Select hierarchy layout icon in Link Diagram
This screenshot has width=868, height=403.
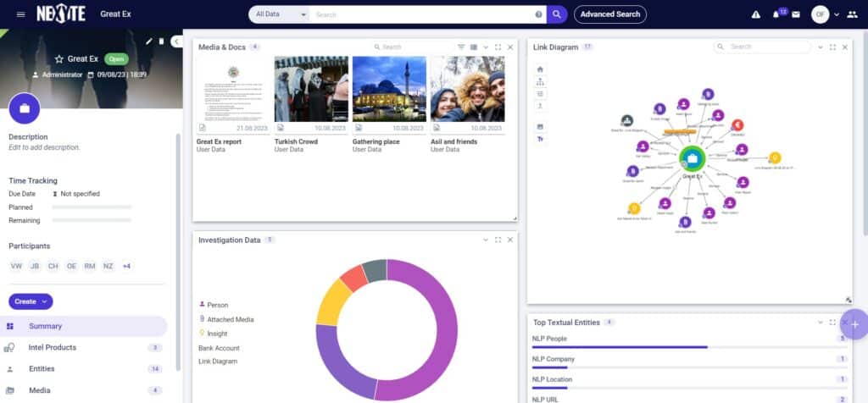click(540, 81)
